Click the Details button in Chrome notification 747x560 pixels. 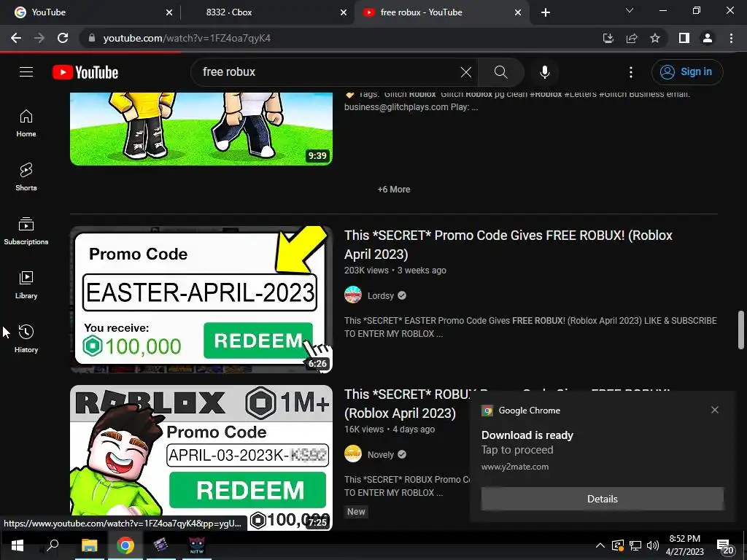(x=602, y=499)
